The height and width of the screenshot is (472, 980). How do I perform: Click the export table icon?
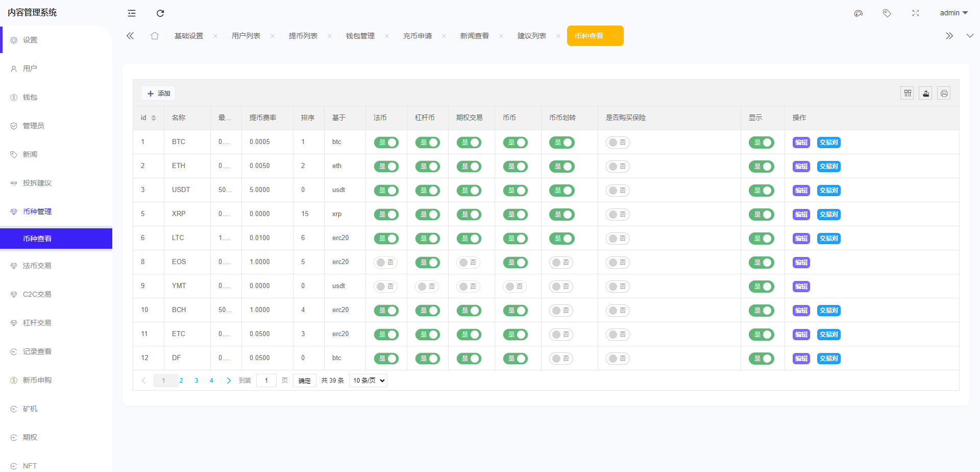pos(925,93)
